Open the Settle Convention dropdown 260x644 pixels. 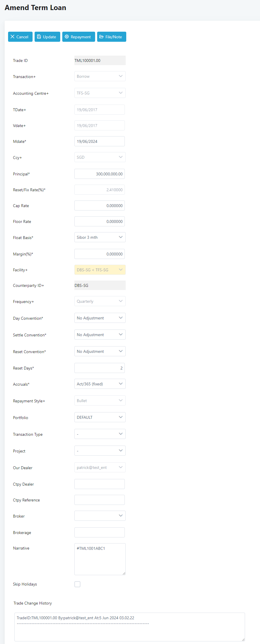(x=100, y=335)
